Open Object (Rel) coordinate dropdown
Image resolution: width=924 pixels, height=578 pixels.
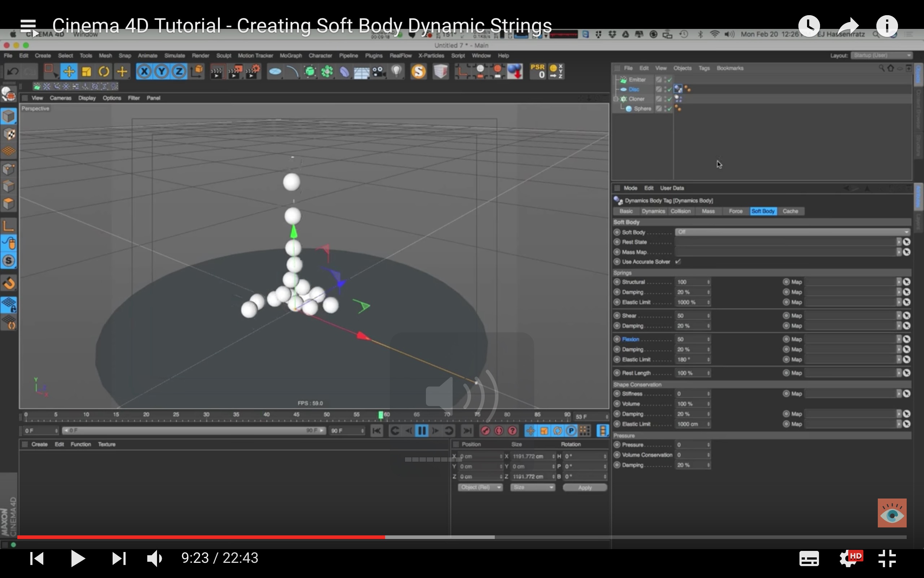tap(480, 487)
